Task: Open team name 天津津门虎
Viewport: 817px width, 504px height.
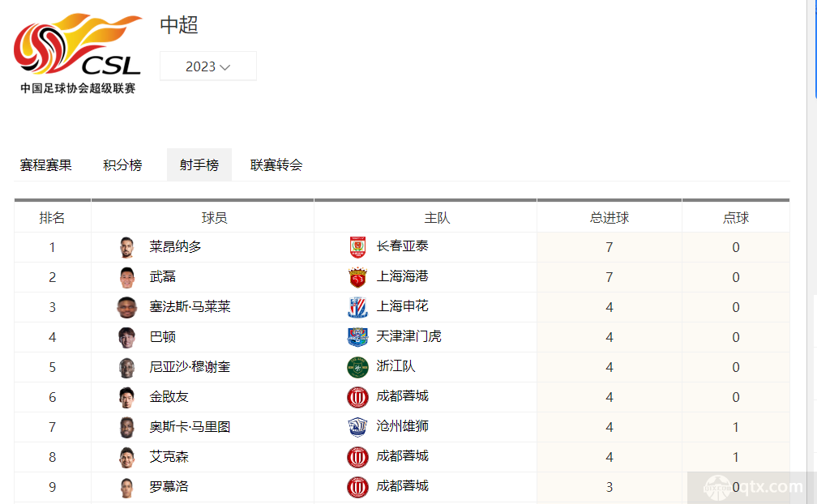Action: pyautogui.click(x=409, y=336)
